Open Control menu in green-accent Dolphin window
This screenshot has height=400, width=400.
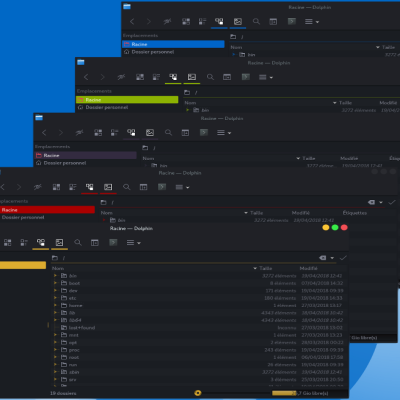click(x=266, y=77)
